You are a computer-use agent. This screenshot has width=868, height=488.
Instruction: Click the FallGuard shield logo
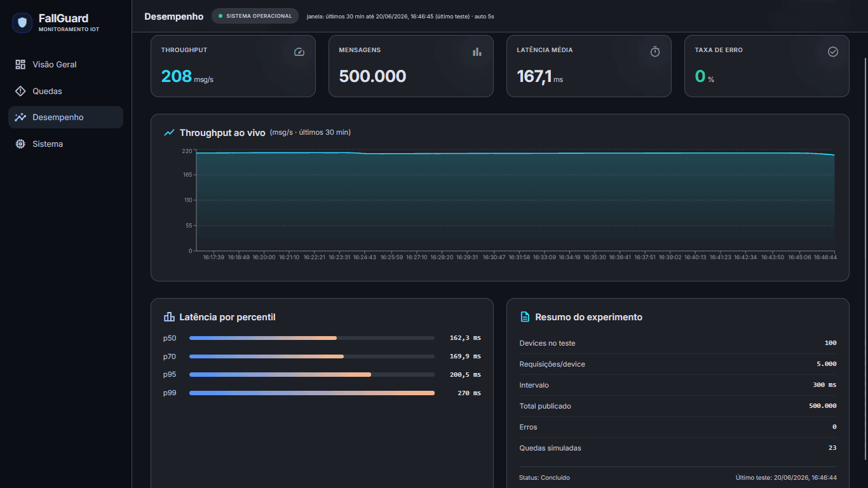[x=22, y=23]
